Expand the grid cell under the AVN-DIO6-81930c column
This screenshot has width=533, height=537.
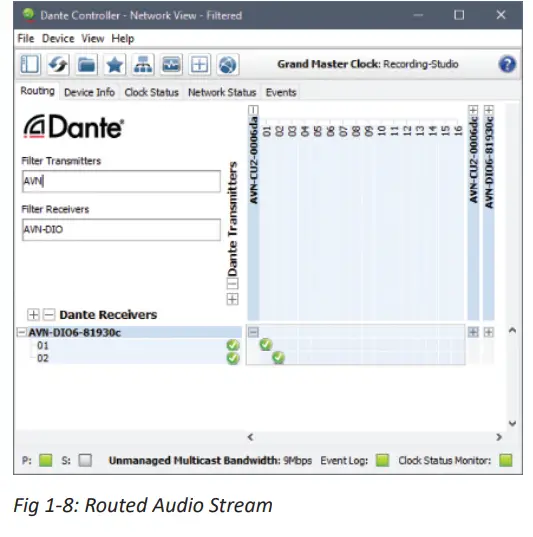(x=489, y=332)
